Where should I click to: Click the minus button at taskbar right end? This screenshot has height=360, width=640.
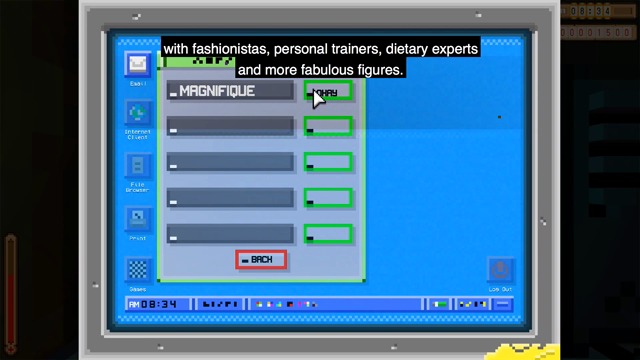(503, 304)
